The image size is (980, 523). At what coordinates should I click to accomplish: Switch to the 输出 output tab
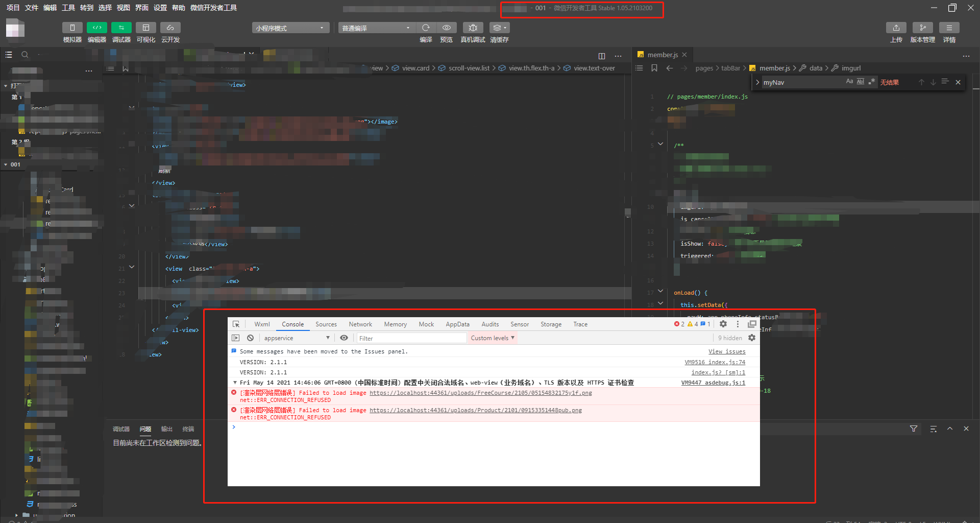click(166, 429)
